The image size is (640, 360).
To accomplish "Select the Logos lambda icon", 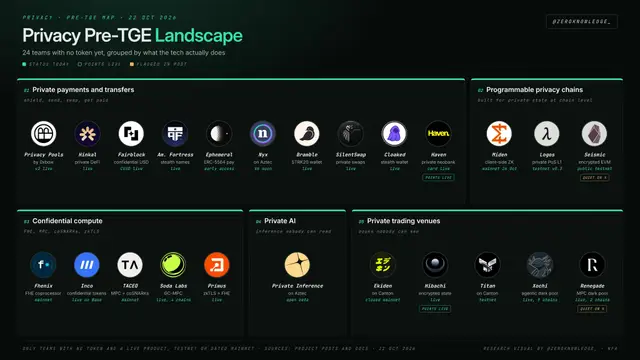I will point(547,133).
